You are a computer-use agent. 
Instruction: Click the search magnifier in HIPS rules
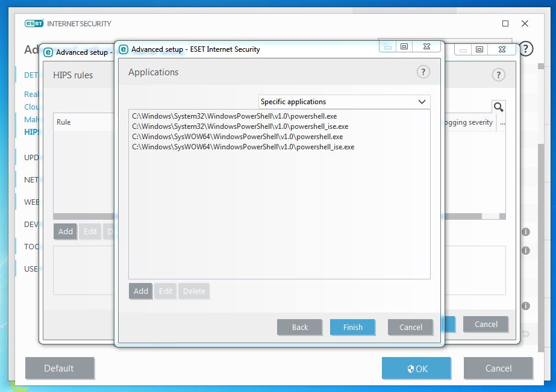click(x=498, y=107)
